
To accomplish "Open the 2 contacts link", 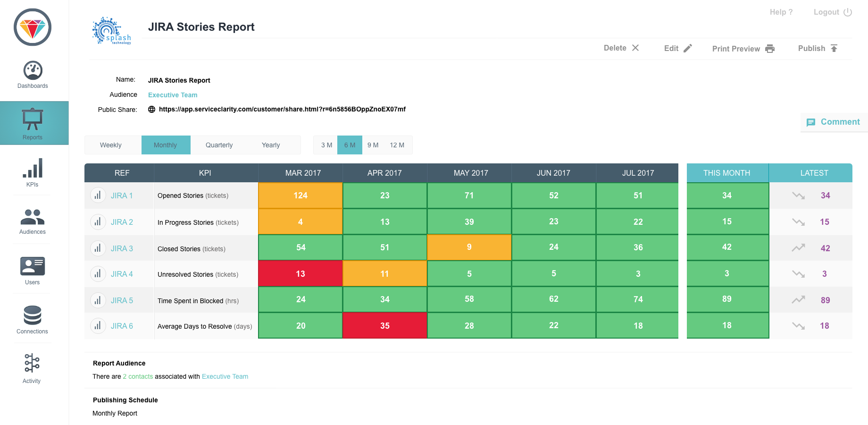I will 138,376.
